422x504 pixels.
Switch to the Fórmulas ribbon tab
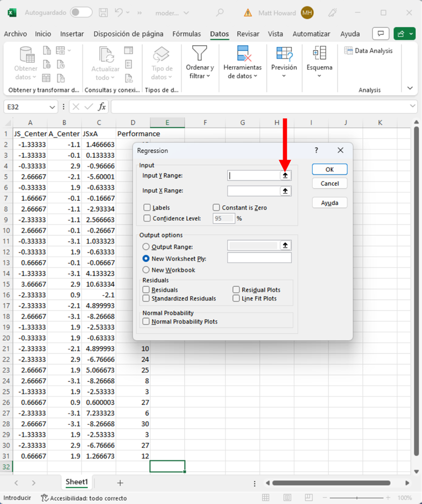[x=186, y=34]
